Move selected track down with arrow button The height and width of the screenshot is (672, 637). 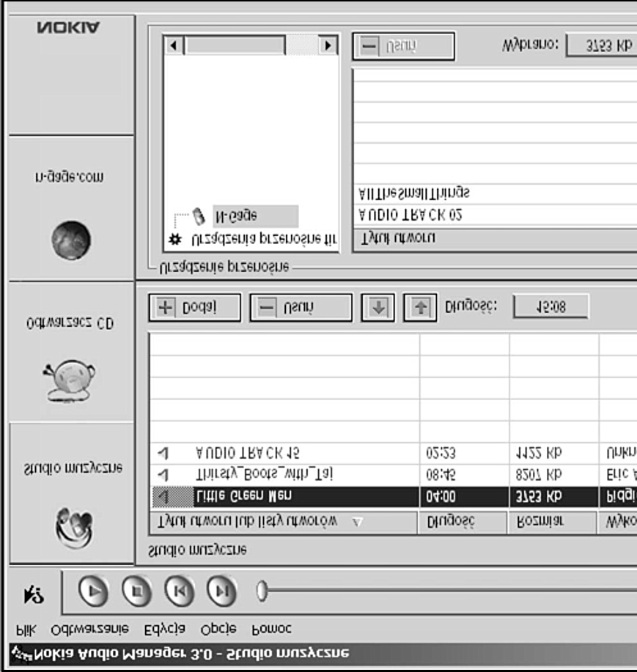378,307
